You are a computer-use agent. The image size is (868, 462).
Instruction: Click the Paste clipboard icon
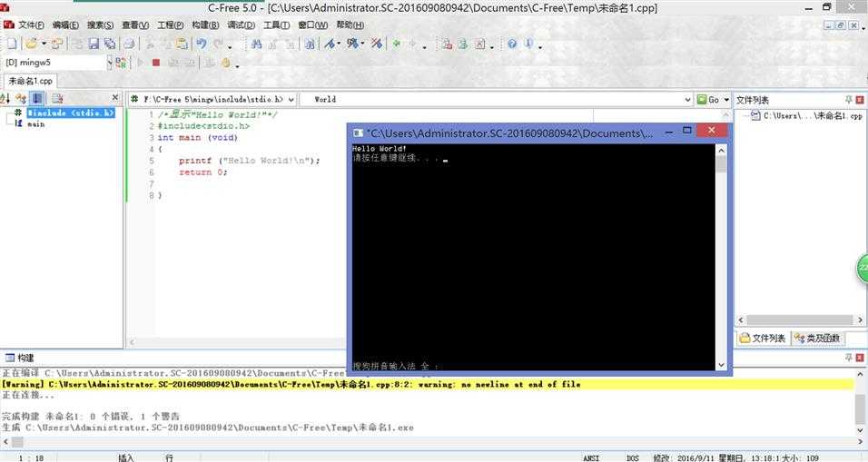pos(182,44)
